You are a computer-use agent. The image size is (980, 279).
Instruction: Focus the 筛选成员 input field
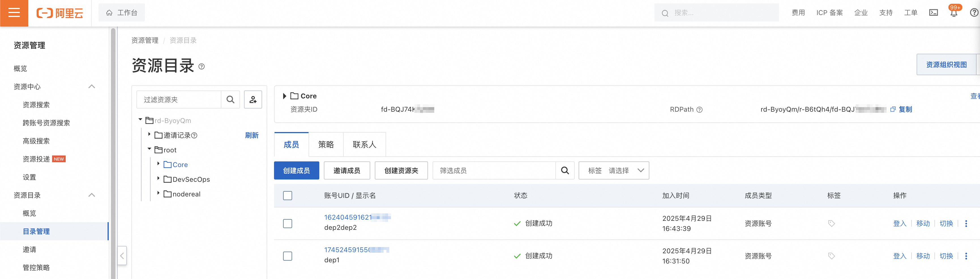(x=494, y=171)
